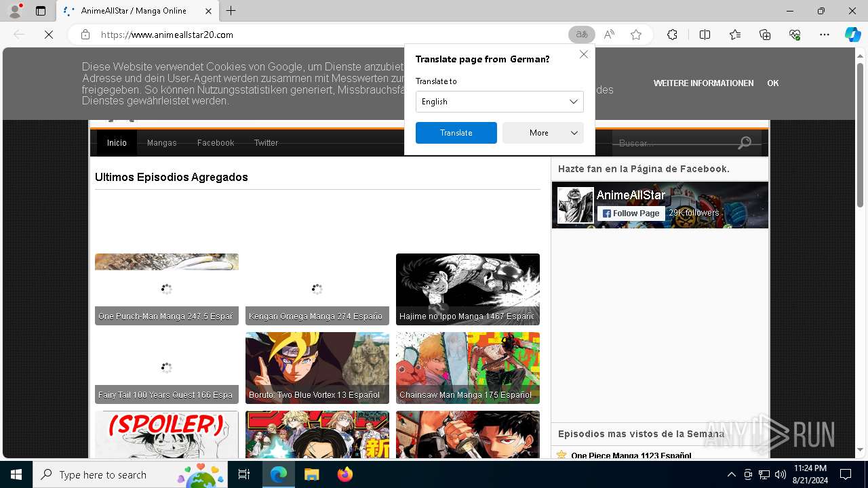Click the address bar URL

[x=167, y=35]
